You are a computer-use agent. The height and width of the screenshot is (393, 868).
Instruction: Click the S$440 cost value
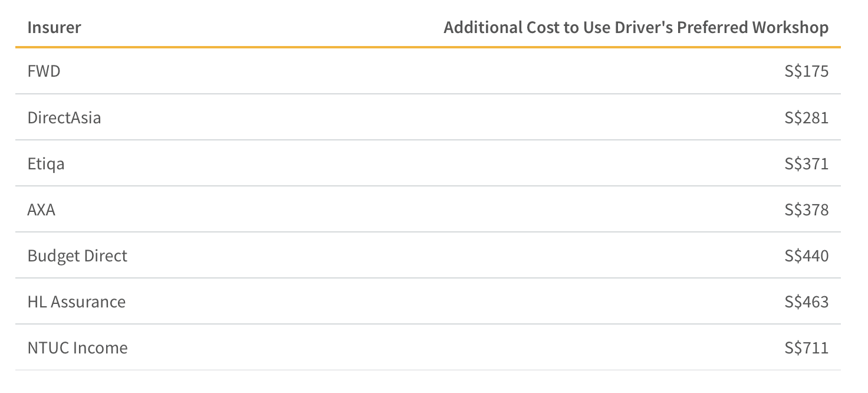tap(807, 256)
